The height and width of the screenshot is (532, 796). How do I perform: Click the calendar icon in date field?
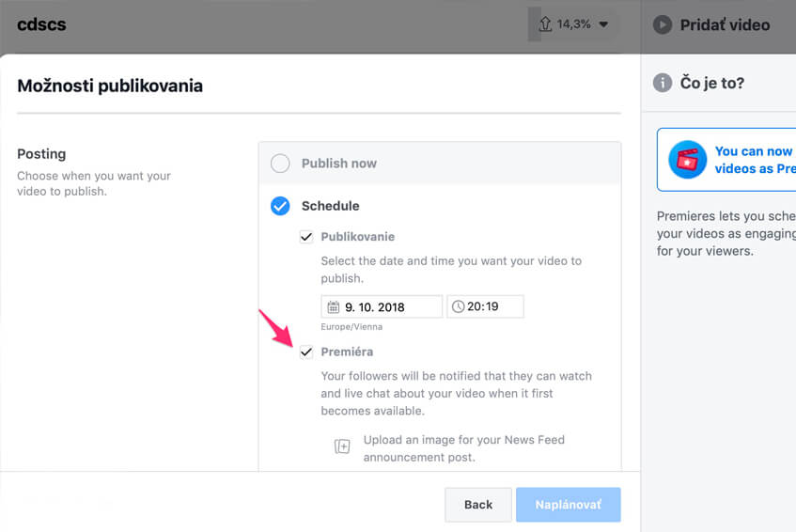[333, 306]
